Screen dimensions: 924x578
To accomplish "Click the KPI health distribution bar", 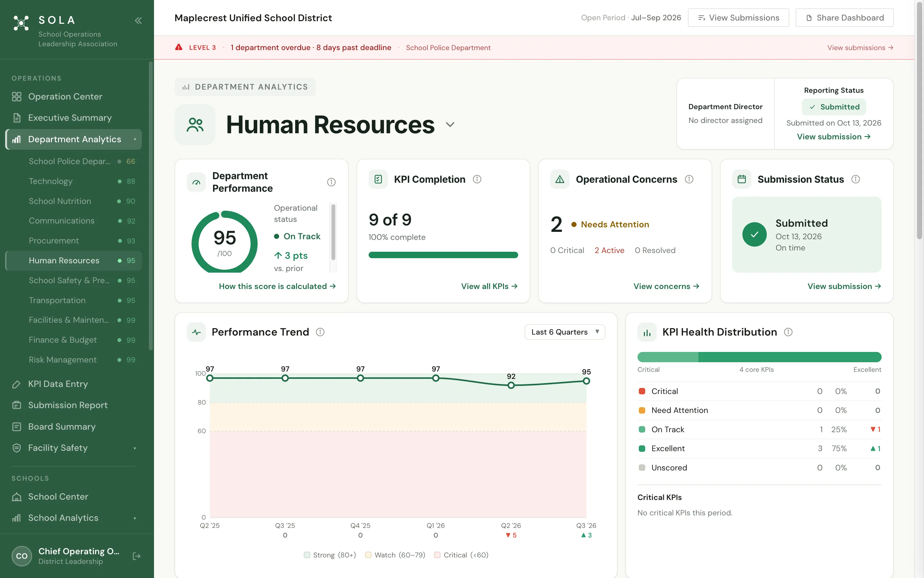I will (759, 357).
